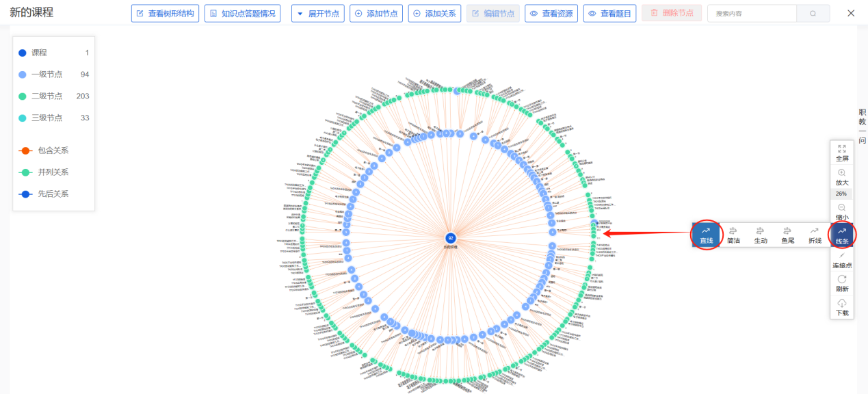Zoom in with the 放大 icon
Viewport: 868px width, 394px height.
tap(841, 173)
